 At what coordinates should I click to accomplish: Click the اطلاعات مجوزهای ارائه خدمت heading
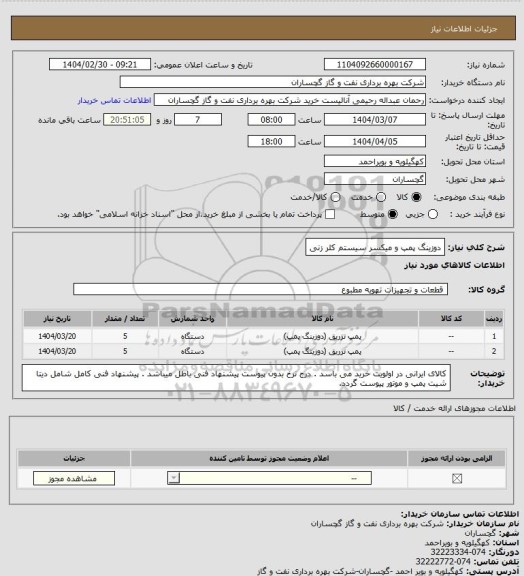click(454, 408)
